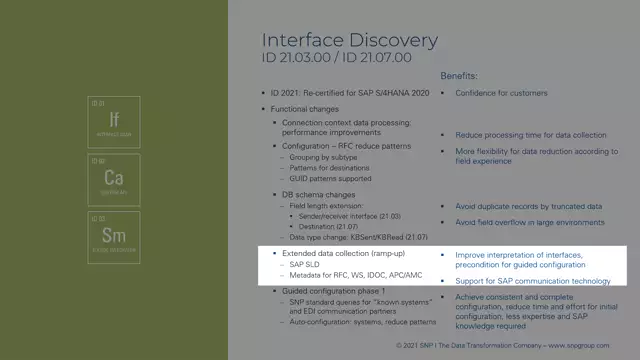Screen dimensions: 640x360
Task: Click 'Sender/receiver interface (21.03)' line
Action: [x=349, y=216]
